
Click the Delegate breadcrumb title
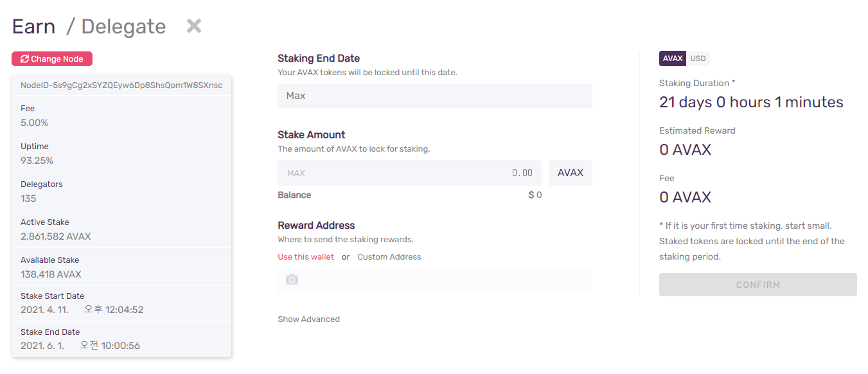(123, 26)
